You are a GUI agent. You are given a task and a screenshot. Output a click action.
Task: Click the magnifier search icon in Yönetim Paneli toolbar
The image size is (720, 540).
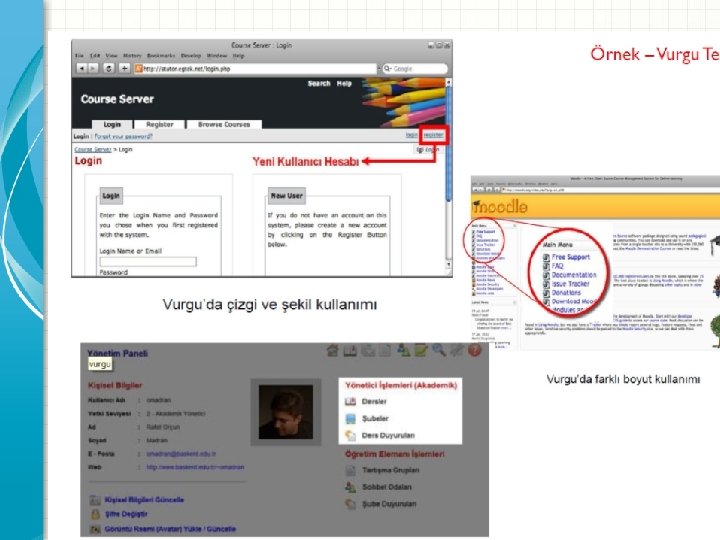coord(439,350)
